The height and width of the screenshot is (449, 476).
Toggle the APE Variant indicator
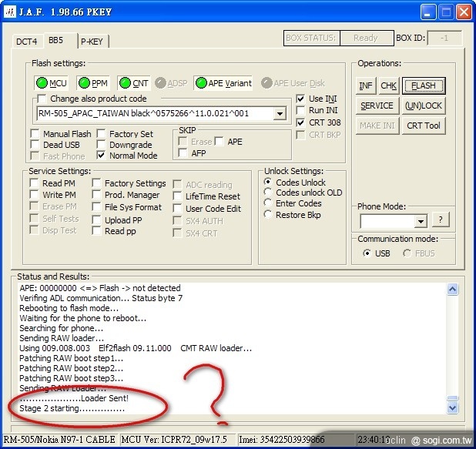223,83
